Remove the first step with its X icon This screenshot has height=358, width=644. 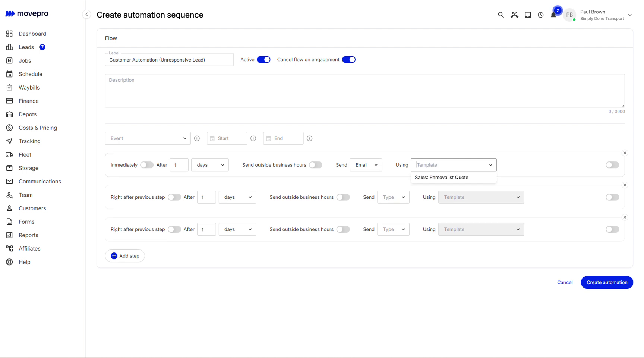(x=625, y=153)
